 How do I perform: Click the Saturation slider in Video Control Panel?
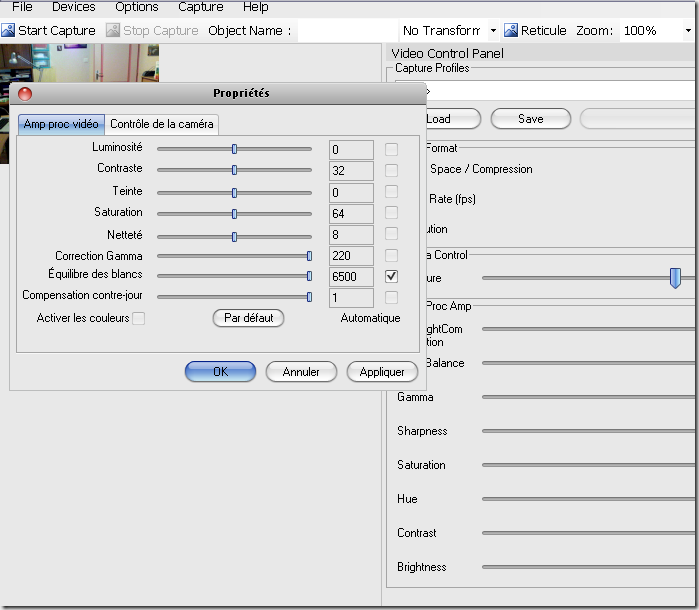pos(588,465)
